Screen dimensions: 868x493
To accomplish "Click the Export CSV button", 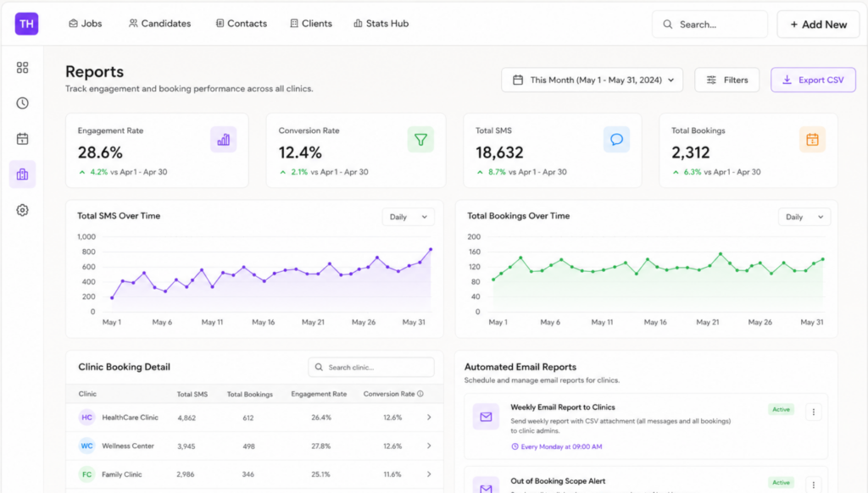I will (x=813, y=80).
